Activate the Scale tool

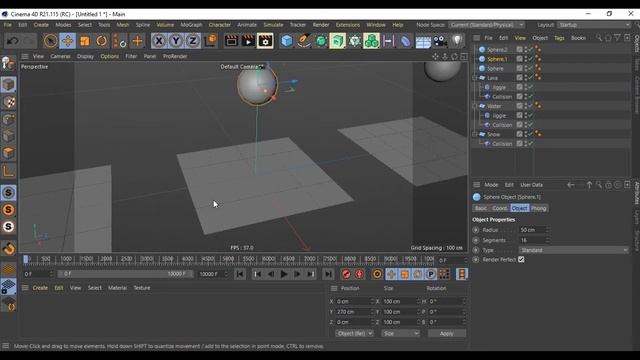point(84,41)
